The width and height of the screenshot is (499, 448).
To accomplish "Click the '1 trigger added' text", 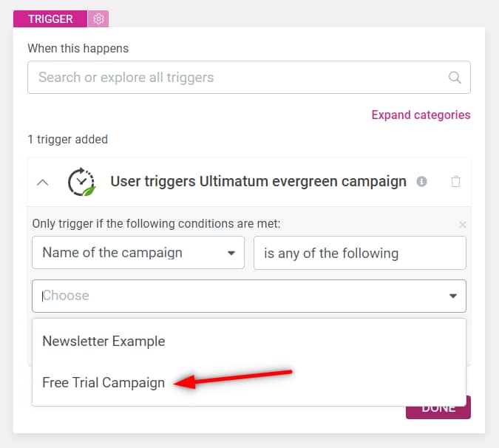I will [67, 139].
